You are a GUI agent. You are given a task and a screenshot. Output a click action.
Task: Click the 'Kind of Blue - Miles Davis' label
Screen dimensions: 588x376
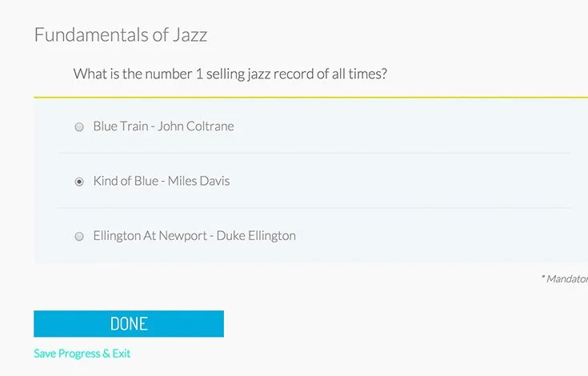[162, 181]
